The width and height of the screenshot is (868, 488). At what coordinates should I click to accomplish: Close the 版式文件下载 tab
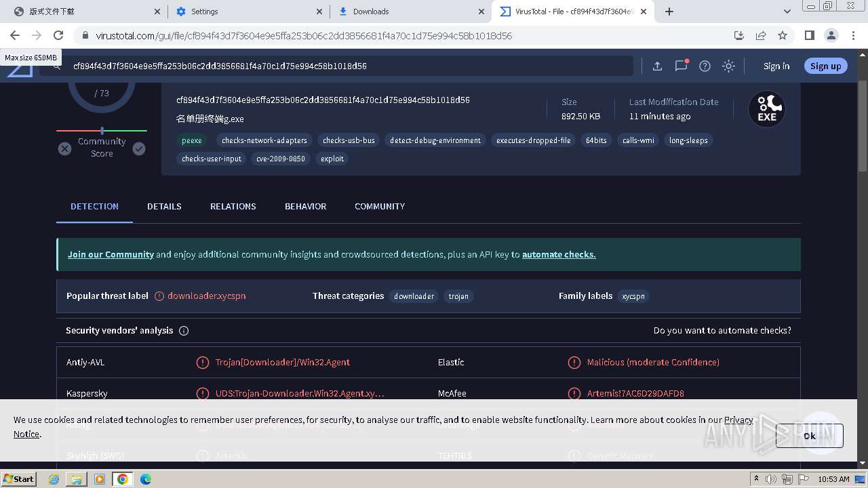157,12
